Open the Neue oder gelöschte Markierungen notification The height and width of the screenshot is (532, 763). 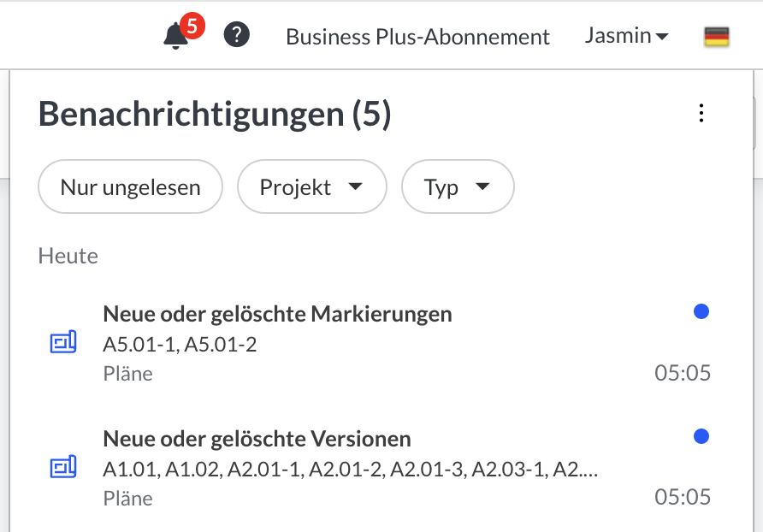pos(277,314)
